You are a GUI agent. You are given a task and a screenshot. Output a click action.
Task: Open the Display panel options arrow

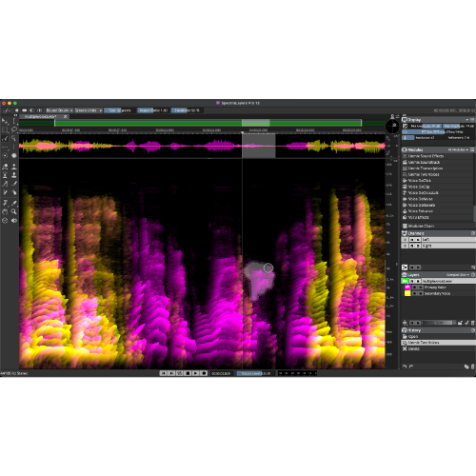(x=467, y=120)
